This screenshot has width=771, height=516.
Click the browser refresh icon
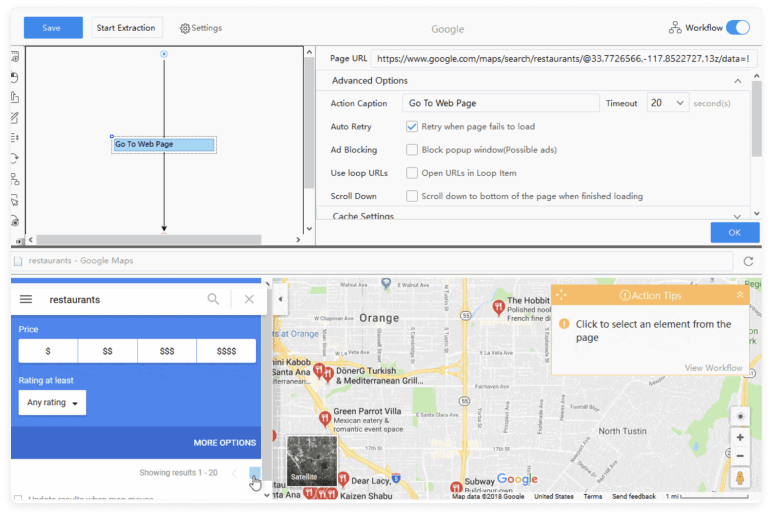(x=748, y=261)
